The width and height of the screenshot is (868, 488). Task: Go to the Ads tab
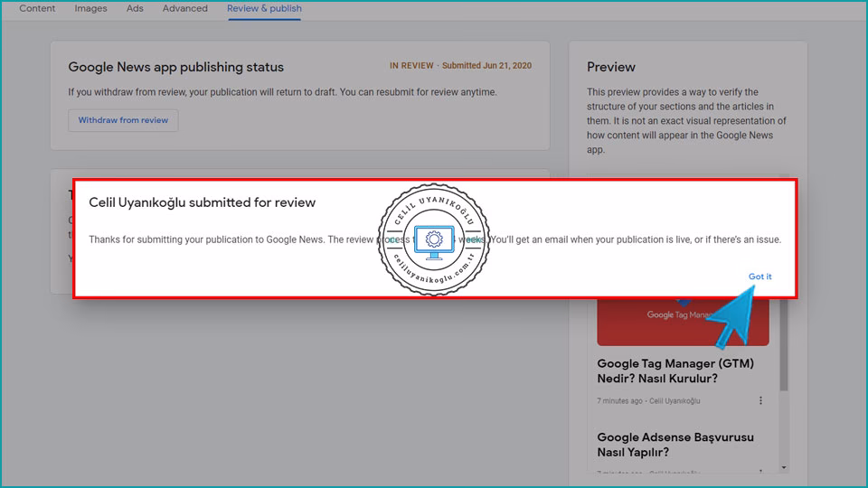pos(135,9)
